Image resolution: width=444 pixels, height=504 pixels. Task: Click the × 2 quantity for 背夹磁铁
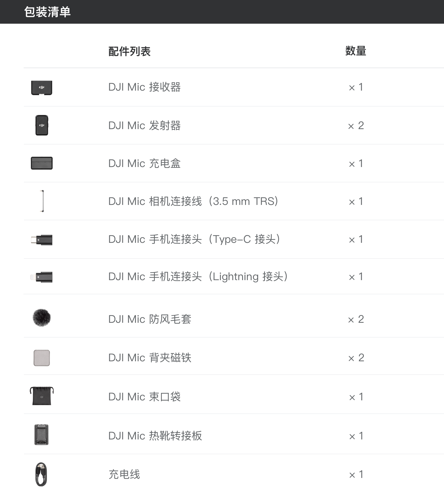356,358
